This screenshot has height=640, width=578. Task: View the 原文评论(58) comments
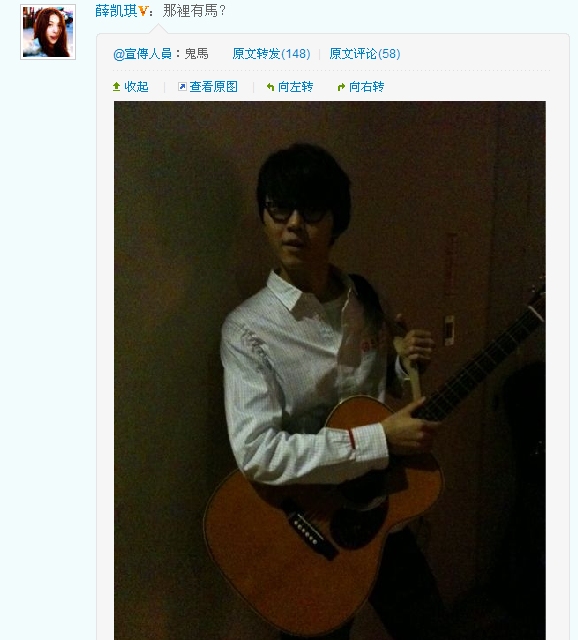365,54
